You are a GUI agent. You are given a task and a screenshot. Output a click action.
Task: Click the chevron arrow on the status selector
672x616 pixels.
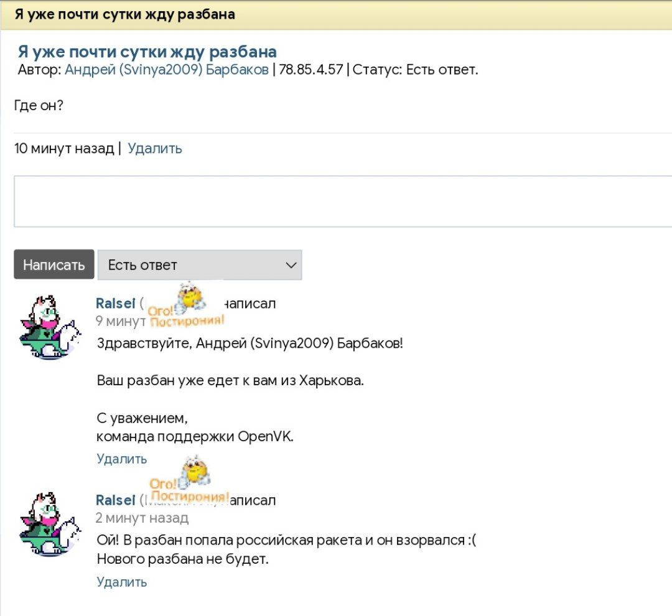[291, 265]
